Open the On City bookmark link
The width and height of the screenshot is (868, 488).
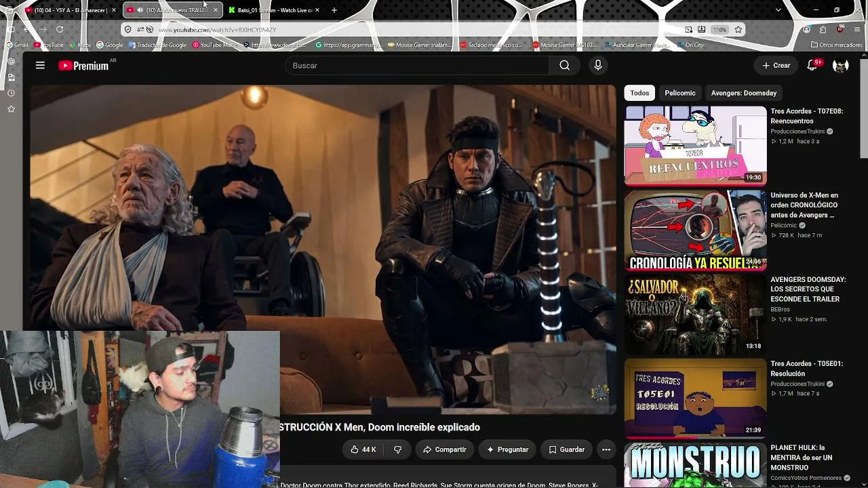690,45
